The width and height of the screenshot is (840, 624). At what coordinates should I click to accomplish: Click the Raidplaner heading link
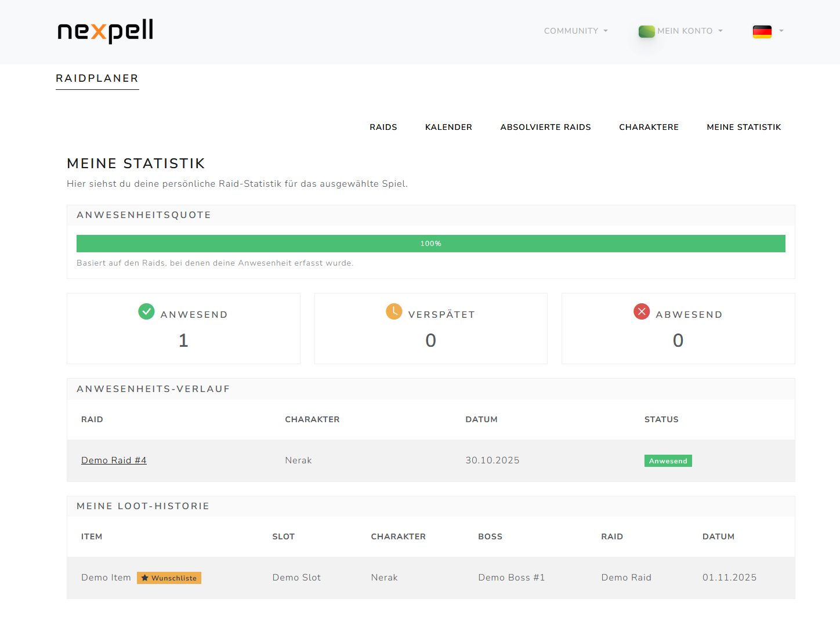97,78
